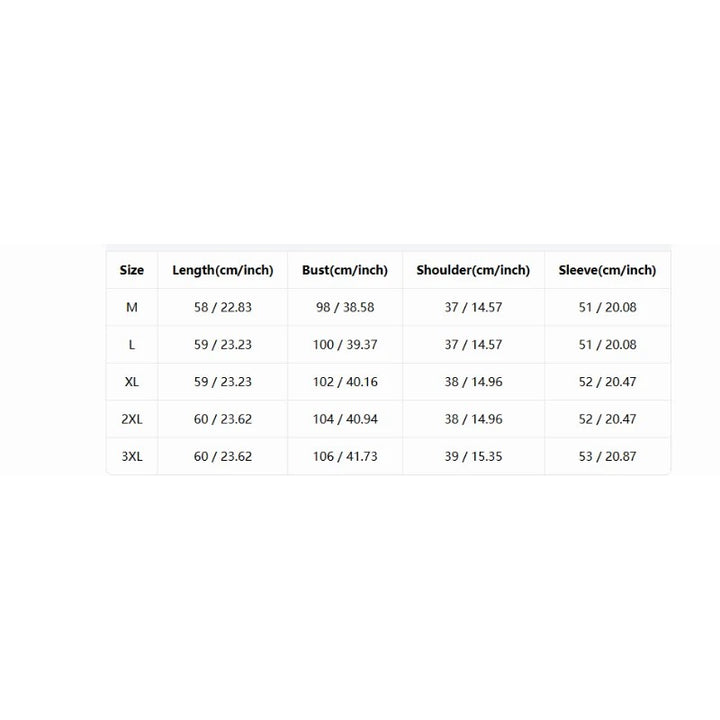Click the Length(cm/inch) column header
This screenshot has width=720, height=720.
223,270
